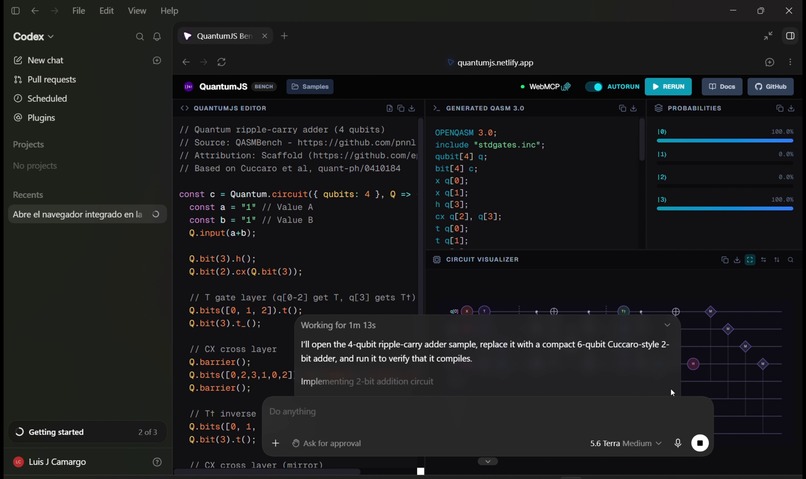The height and width of the screenshot is (479, 806).
Task: Reload the embedded browser page
Action: (x=222, y=62)
